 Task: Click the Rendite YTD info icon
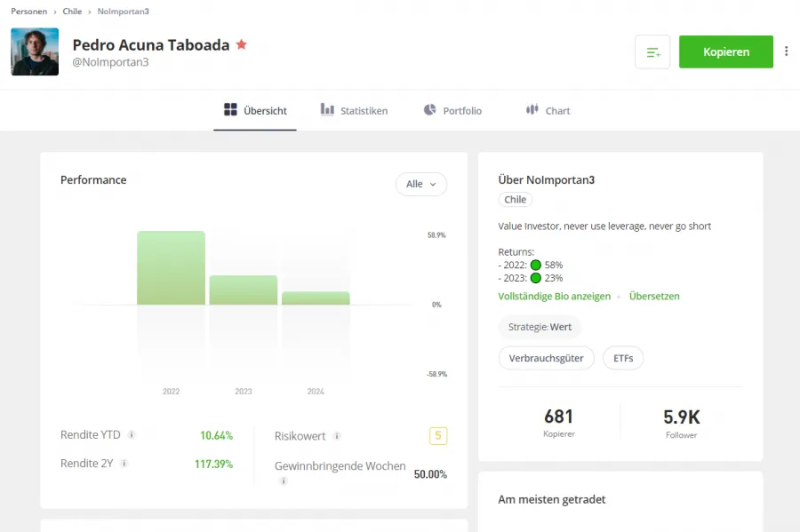tap(132, 435)
